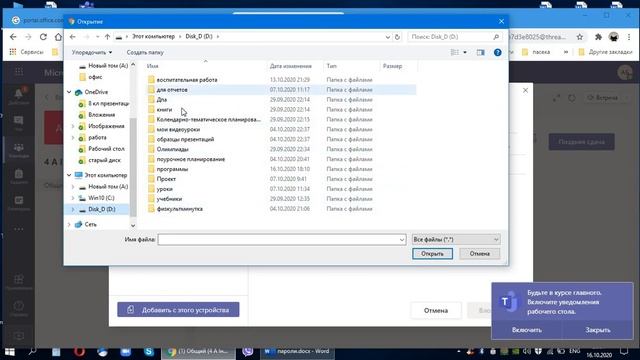Click Отмена button in file dialog
This screenshot has height=360, width=640.
click(480, 254)
